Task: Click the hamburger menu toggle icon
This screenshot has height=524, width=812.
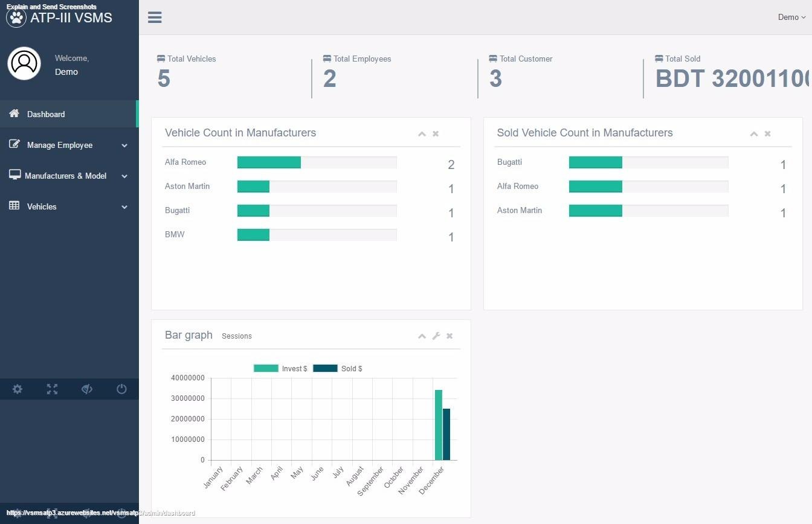Action: coord(155,17)
